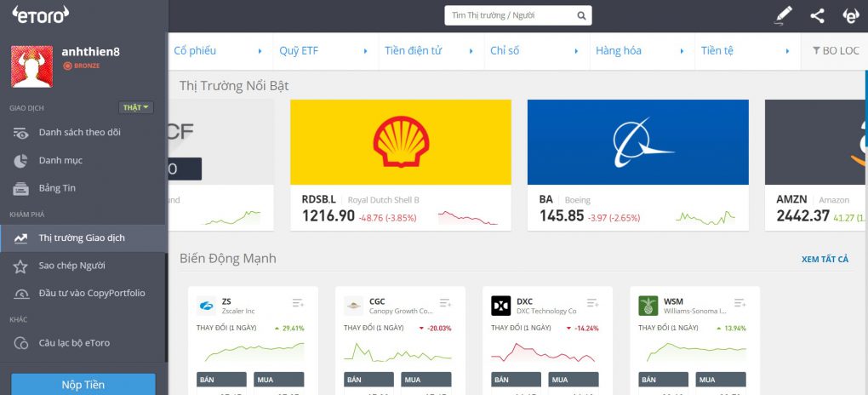Image resolution: width=868 pixels, height=395 pixels.
Task: Click the DXC Technology logo icon
Action: (x=501, y=306)
